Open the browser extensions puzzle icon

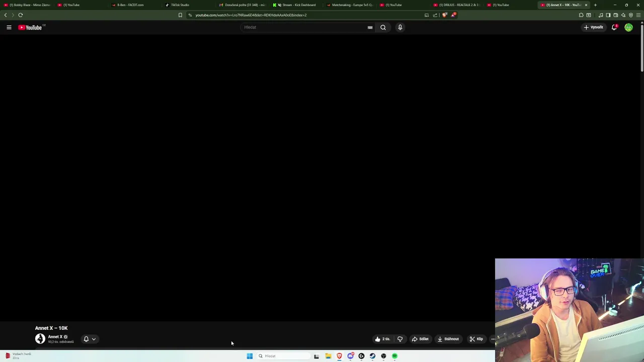click(581, 15)
